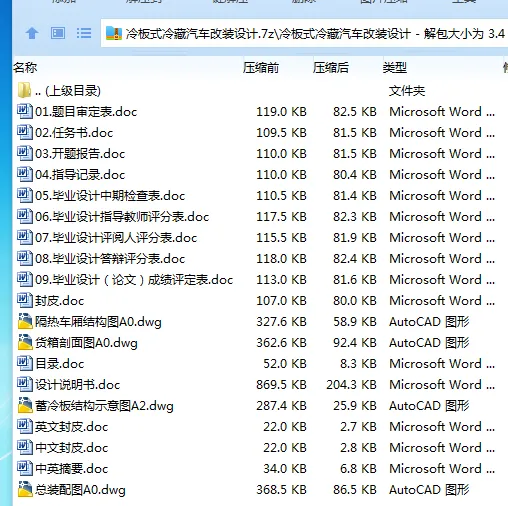
Task: Click AutoCAD 图形 type of 总装配图A0.dwg
Action: click(x=429, y=490)
